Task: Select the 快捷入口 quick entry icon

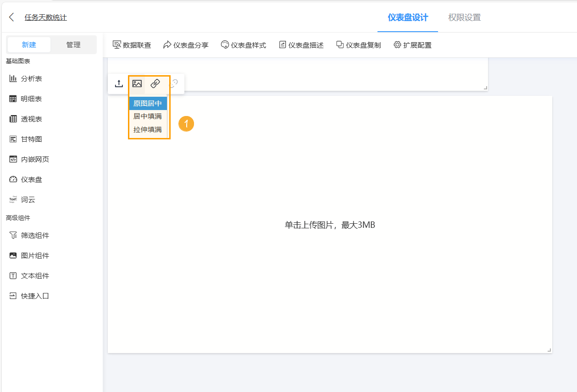Action: tap(13, 295)
